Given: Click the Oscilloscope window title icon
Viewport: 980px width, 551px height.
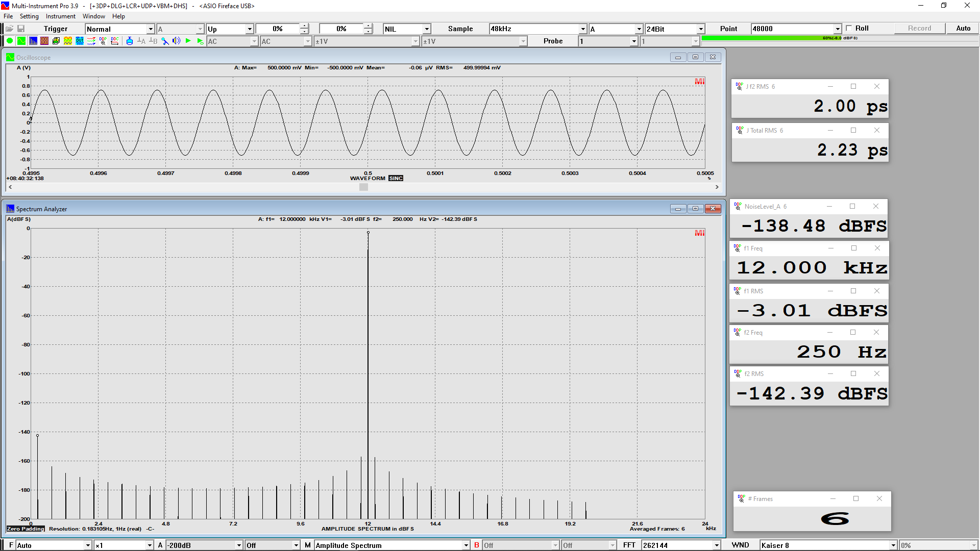Looking at the screenshot, I should (x=10, y=57).
